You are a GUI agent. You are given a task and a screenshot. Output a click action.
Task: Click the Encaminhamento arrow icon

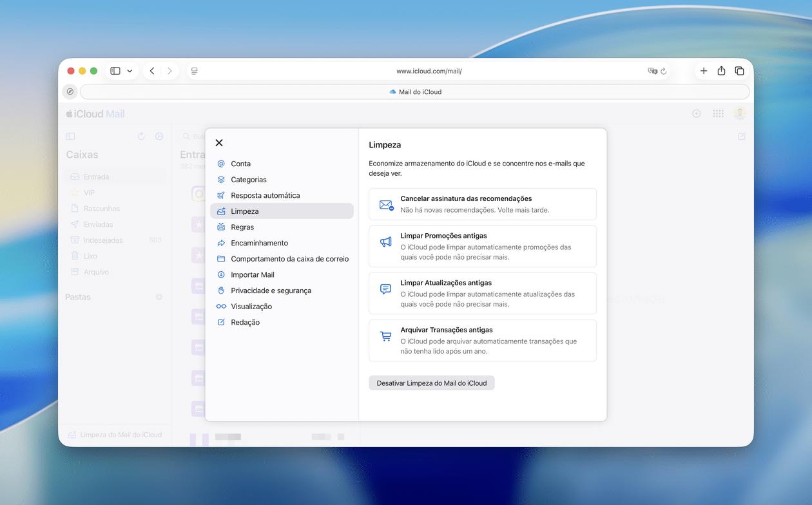click(221, 243)
